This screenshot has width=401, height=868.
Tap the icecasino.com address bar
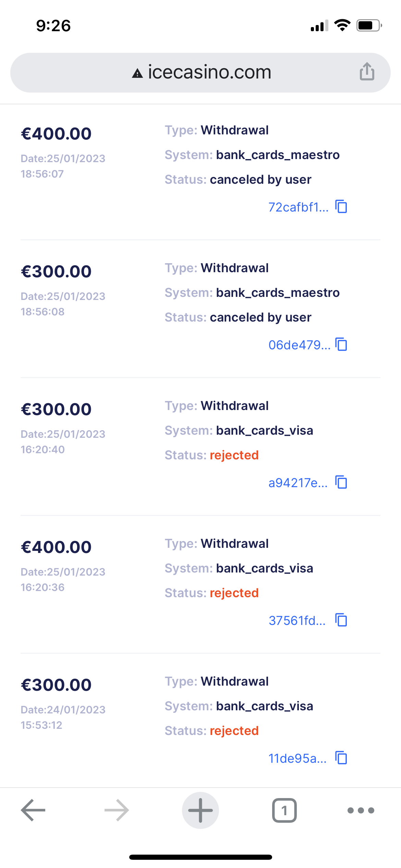pos(209,72)
